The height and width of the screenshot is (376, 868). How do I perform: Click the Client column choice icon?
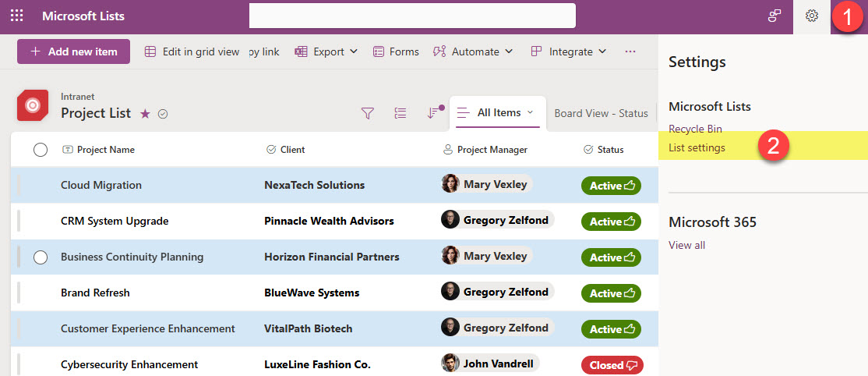click(x=271, y=149)
